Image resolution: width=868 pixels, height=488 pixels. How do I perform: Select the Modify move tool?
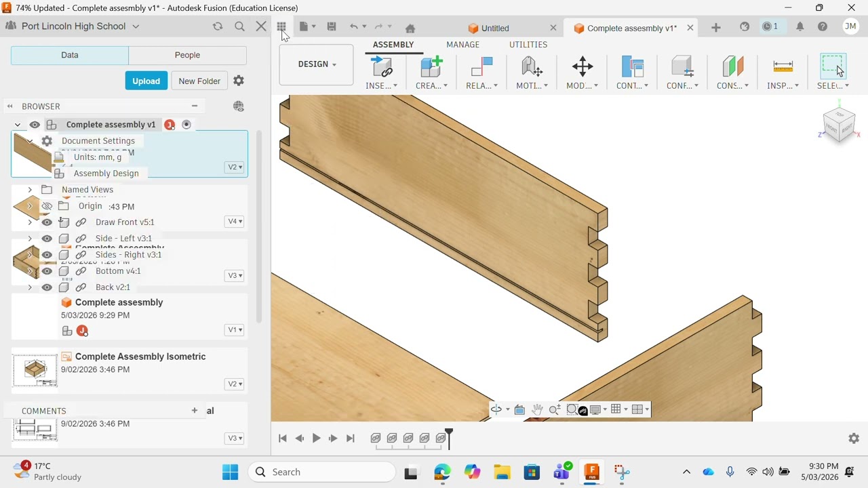(583, 67)
